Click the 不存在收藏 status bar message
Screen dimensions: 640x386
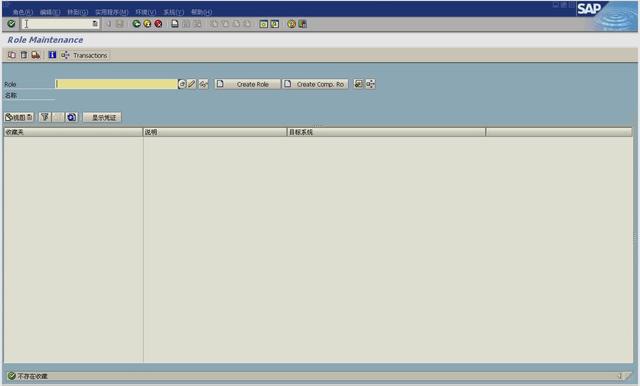coord(32,376)
